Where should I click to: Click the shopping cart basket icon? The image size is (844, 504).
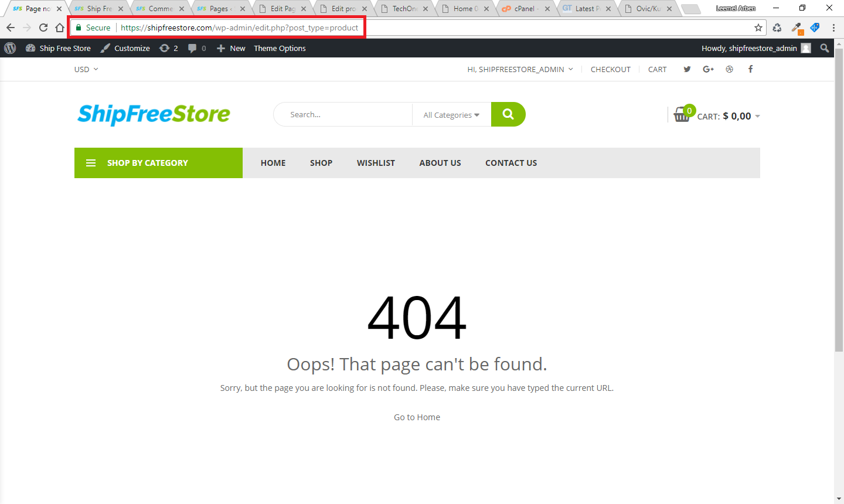coord(682,114)
